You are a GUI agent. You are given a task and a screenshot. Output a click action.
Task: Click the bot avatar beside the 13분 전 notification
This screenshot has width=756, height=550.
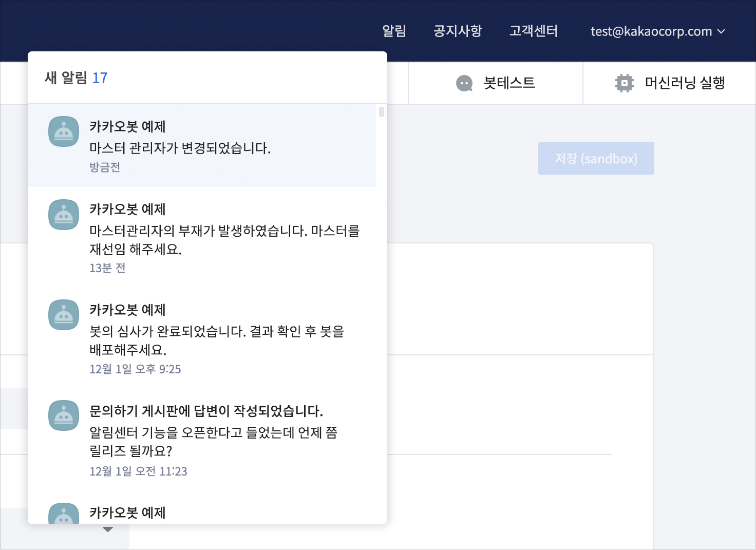coord(64,215)
